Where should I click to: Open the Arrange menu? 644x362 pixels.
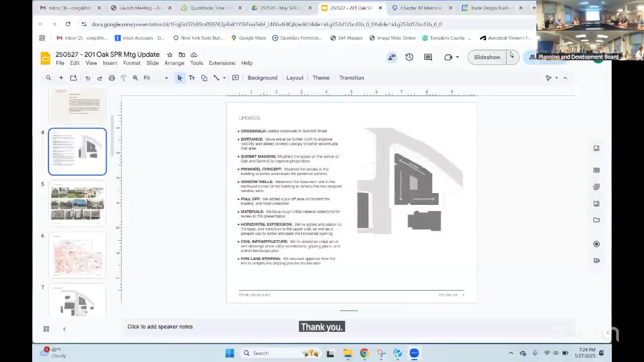(174, 63)
